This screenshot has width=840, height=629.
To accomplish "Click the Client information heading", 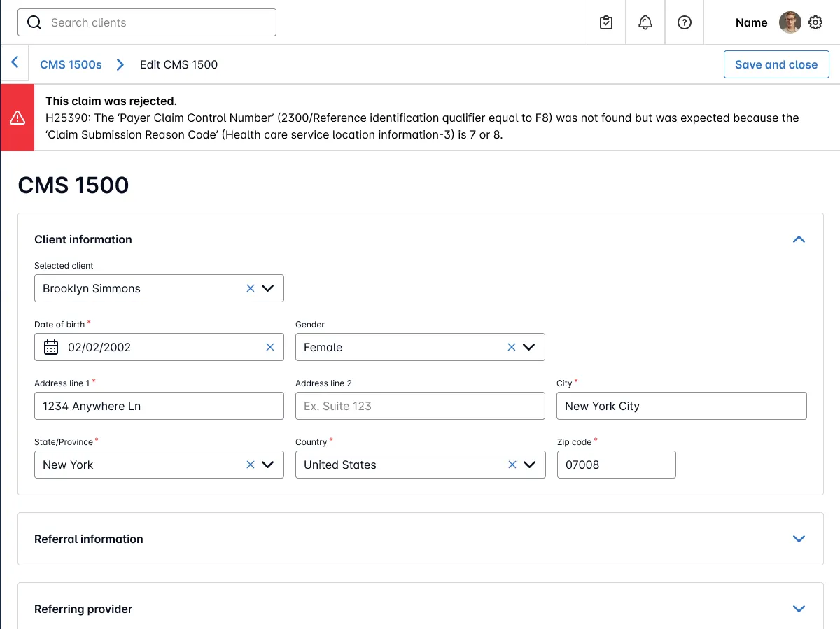I will [83, 239].
